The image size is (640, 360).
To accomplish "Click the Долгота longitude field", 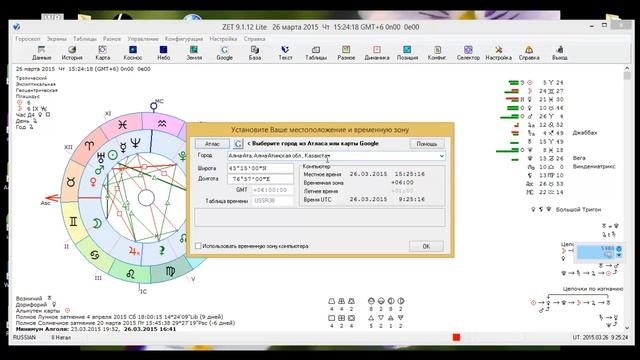I will click(260, 179).
